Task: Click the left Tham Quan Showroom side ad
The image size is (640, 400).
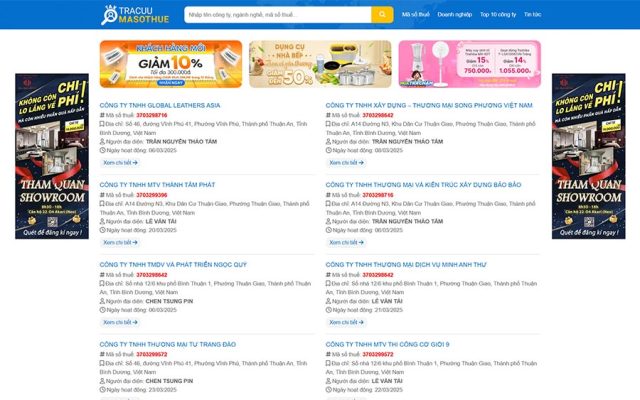Action: click(52, 156)
